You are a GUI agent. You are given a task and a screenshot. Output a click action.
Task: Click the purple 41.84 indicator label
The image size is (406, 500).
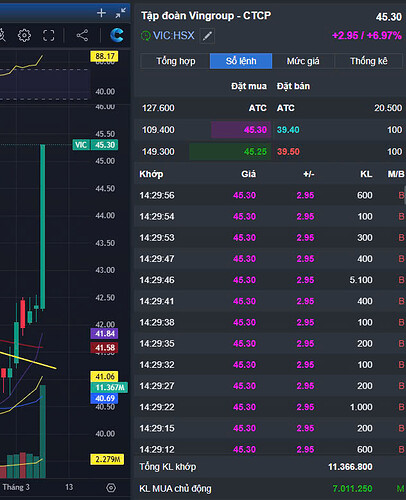coord(104,334)
